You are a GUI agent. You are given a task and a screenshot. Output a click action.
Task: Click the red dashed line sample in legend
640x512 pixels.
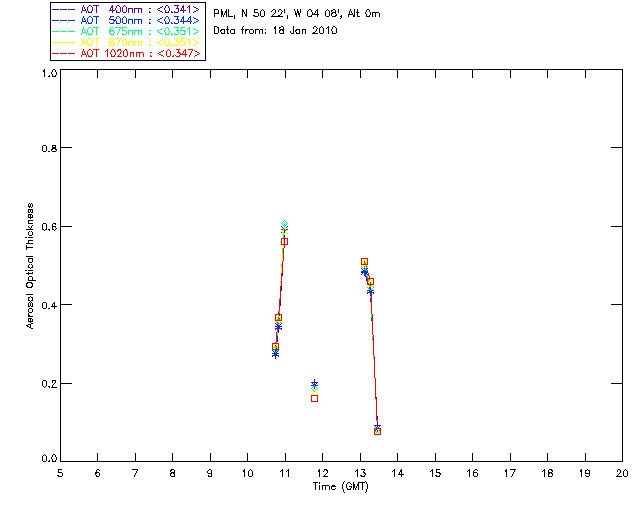coord(64,53)
